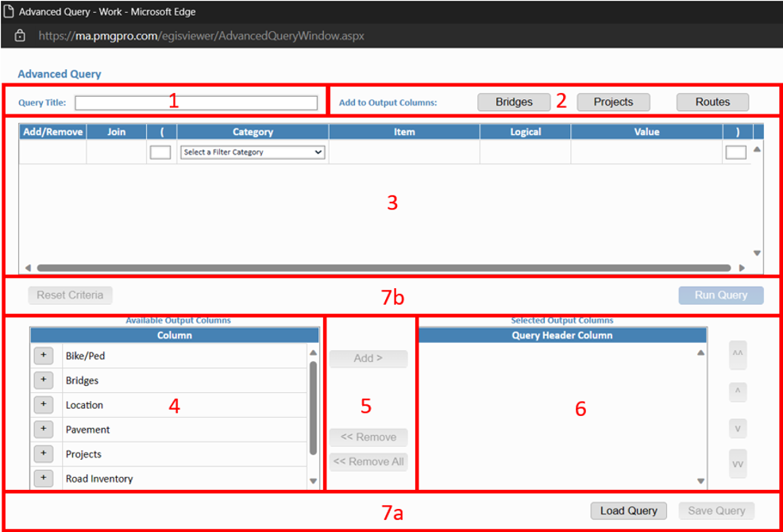783x532 pixels.
Task: Expand the Pavement column group
Action: coord(43,430)
